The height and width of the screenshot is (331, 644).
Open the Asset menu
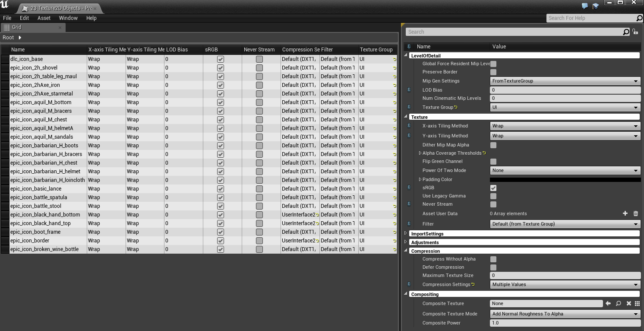(44, 18)
